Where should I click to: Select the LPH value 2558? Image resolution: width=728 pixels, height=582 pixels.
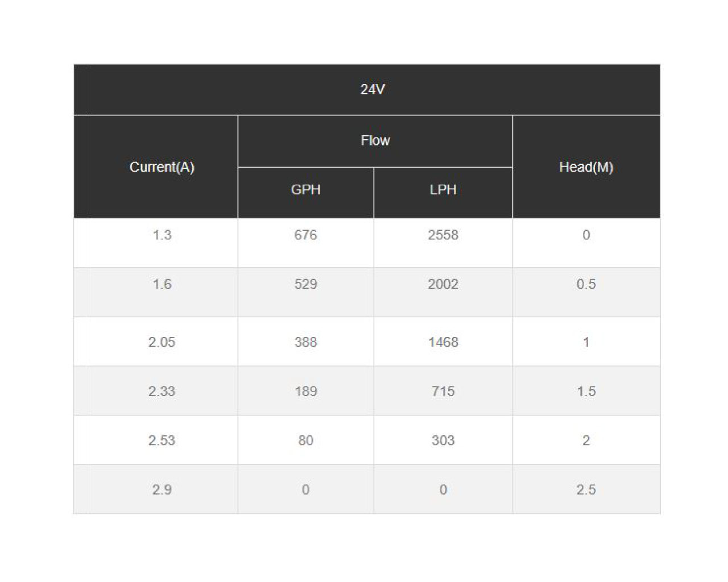click(x=443, y=235)
